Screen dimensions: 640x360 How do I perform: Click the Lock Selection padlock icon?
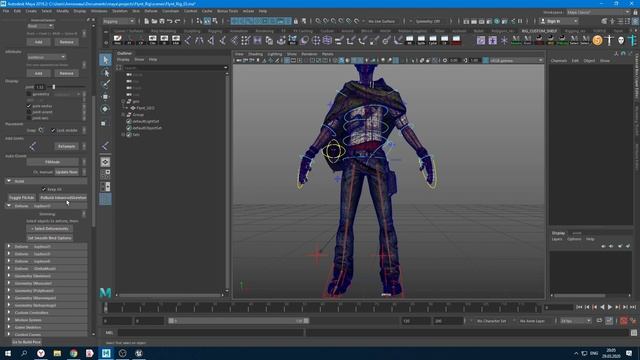(x=296, y=21)
